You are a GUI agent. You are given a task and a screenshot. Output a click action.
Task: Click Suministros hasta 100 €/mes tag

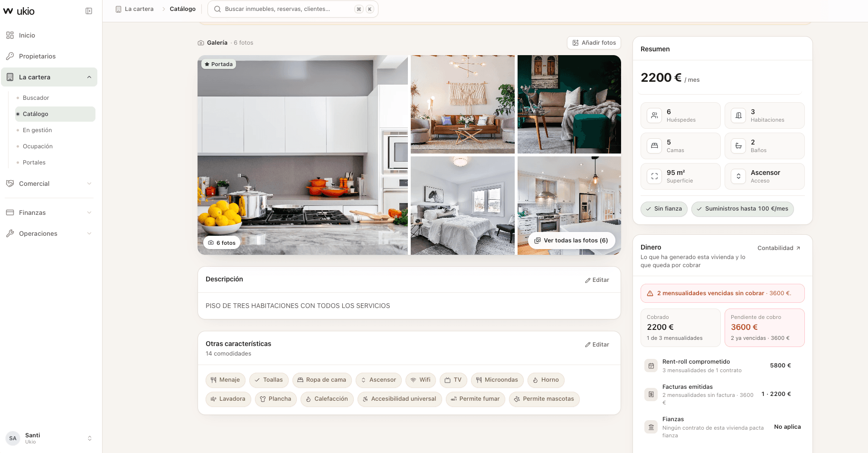pyautogui.click(x=743, y=209)
